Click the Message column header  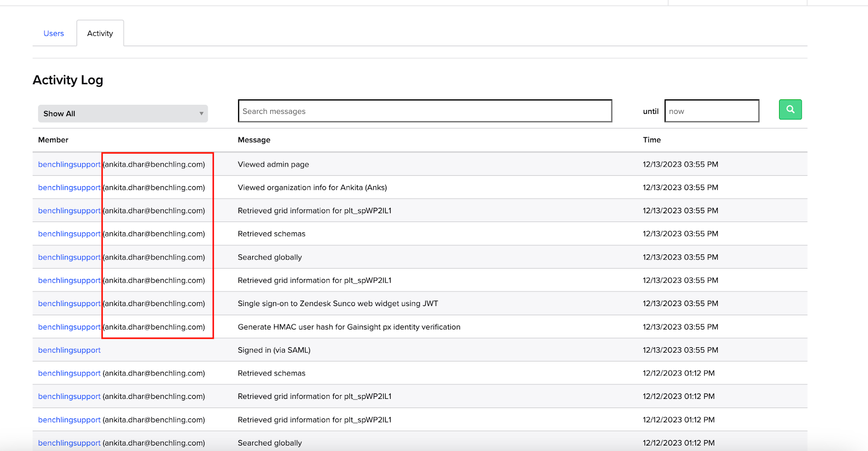(254, 140)
